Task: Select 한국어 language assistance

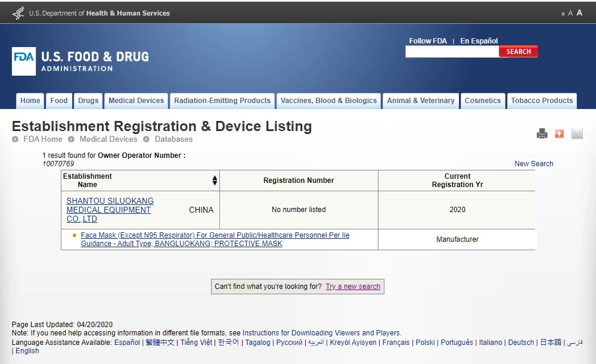Action: pyautogui.click(x=228, y=342)
